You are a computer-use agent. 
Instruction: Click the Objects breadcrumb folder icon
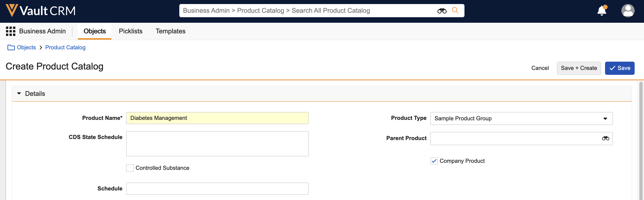point(11,47)
